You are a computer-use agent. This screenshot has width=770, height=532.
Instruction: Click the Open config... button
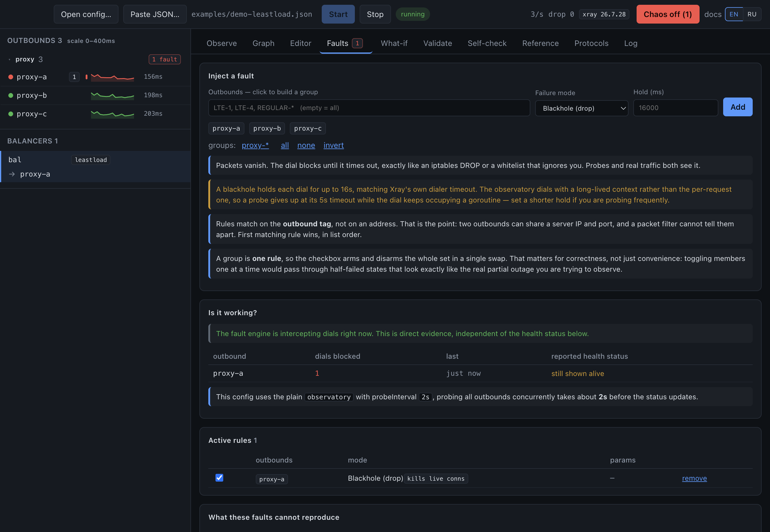86,14
